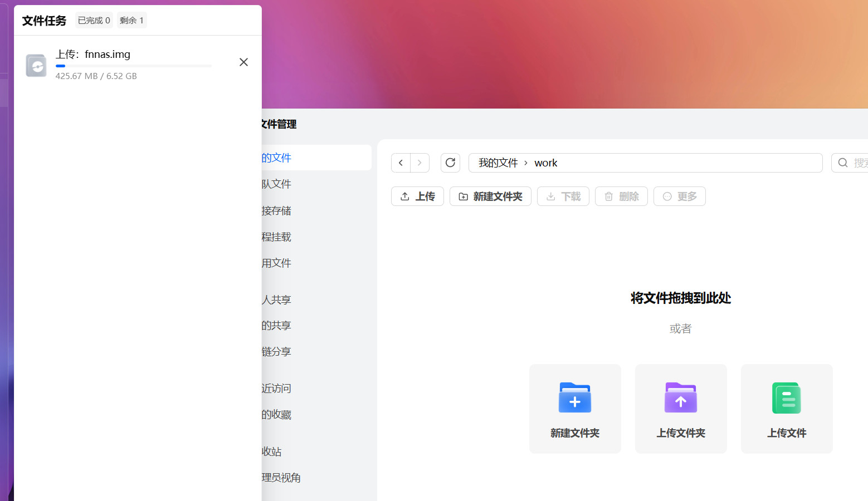
Task: Refresh the current folder listing
Action: click(x=450, y=163)
